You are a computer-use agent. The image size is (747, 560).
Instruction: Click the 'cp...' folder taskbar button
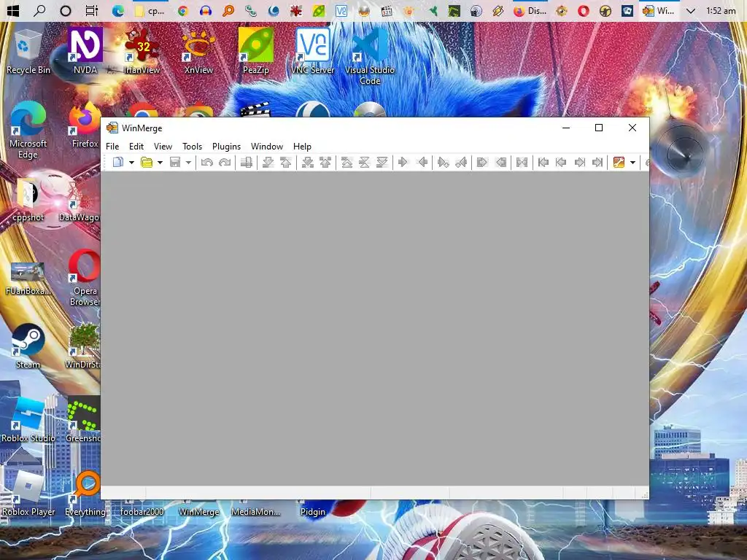[150, 10]
